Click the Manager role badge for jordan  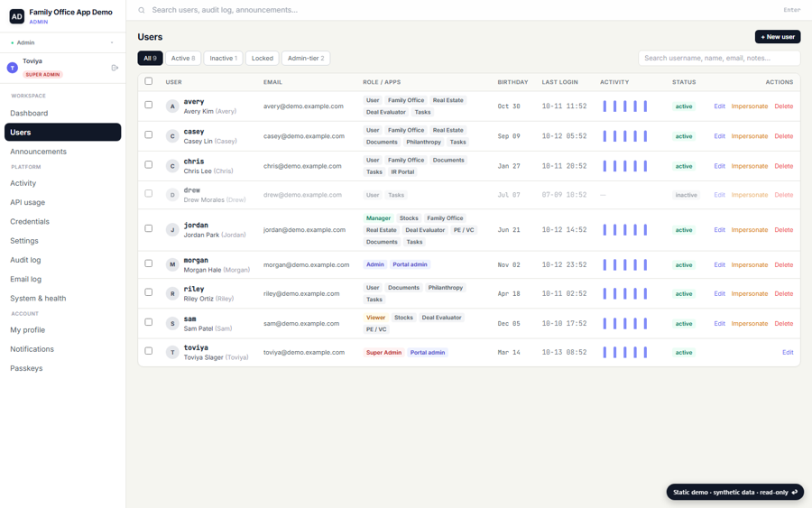pyautogui.click(x=378, y=218)
